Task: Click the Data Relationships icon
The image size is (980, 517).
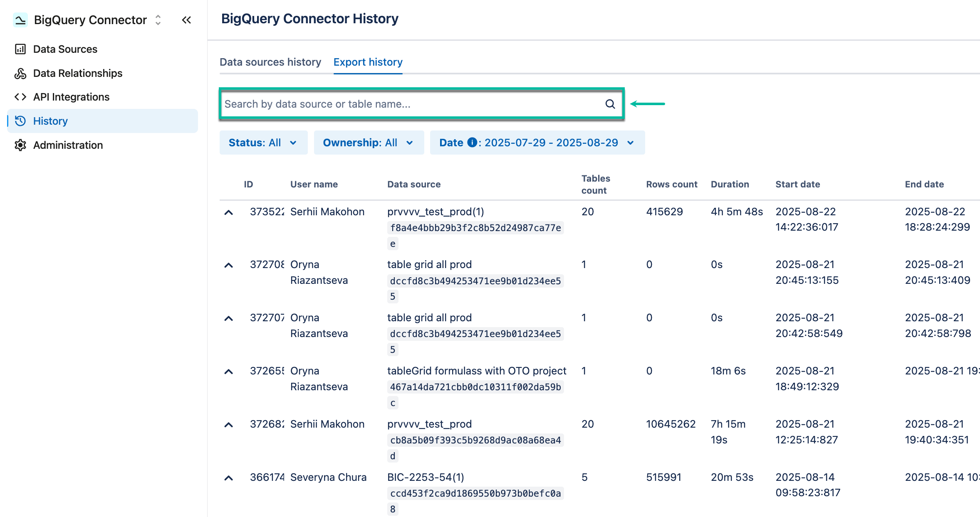Action: (20, 73)
